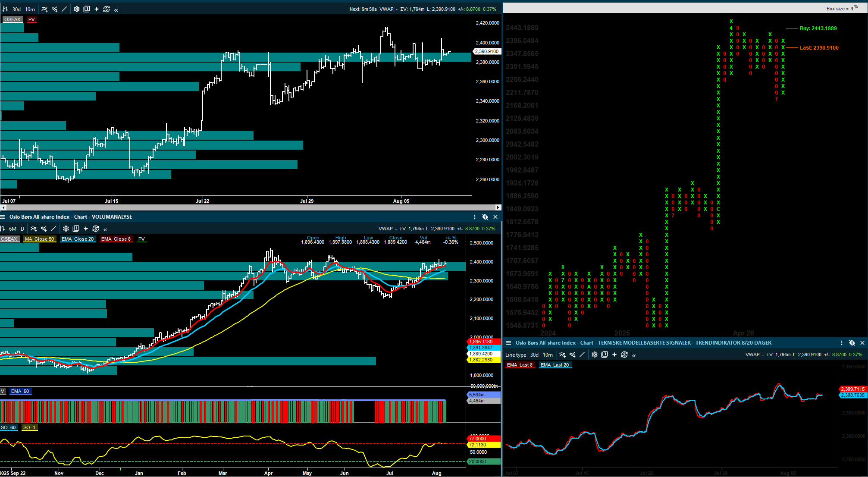Screen dimensions: 868x477
Task: Click the currency refresh icon in VOLUMANALYSE
Action: click(96, 229)
